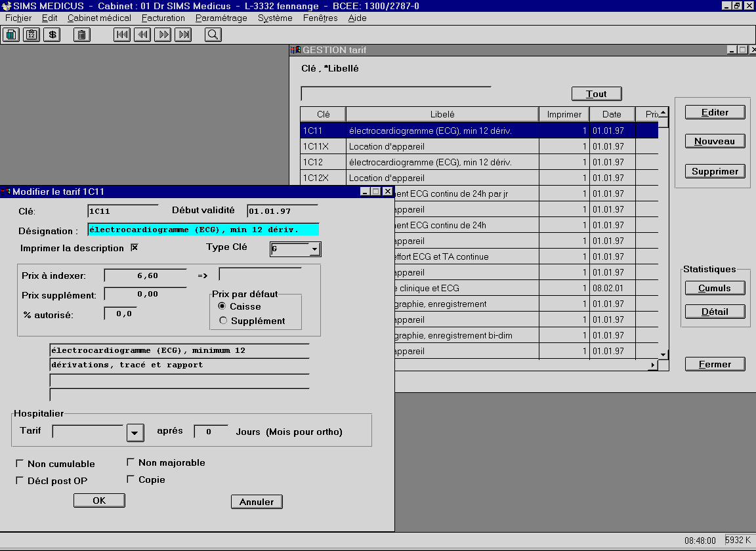Tick the Décl post OP checkbox

click(x=20, y=480)
